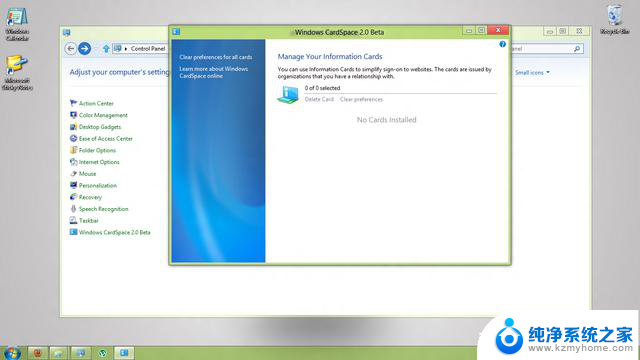Click the Action Center flag icon
The width and height of the screenshot is (640, 360).
click(x=73, y=103)
